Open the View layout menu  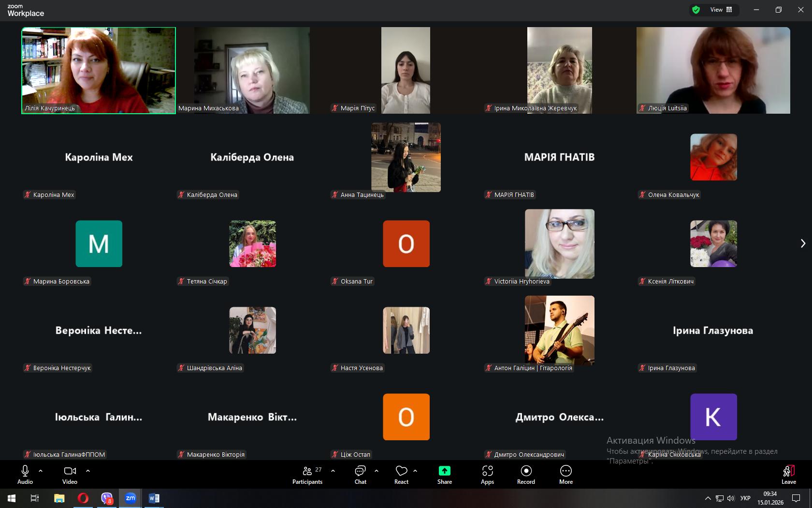[x=721, y=10]
